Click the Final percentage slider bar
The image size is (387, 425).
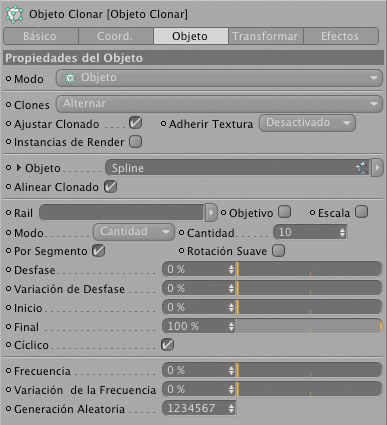tap(309, 326)
